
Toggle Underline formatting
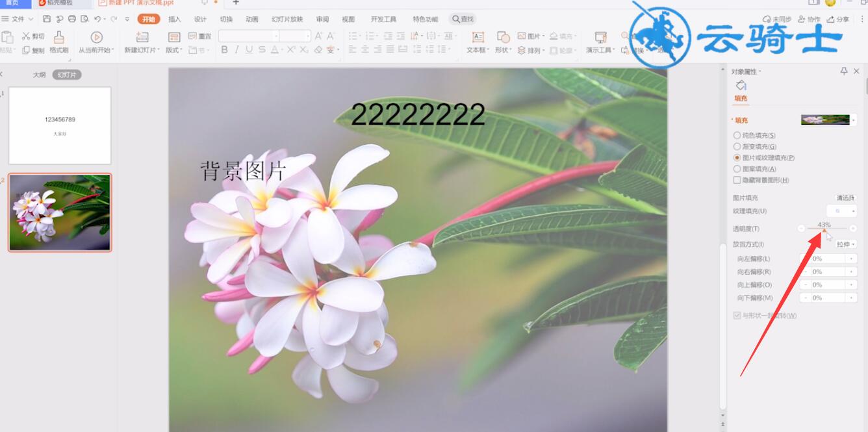249,49
